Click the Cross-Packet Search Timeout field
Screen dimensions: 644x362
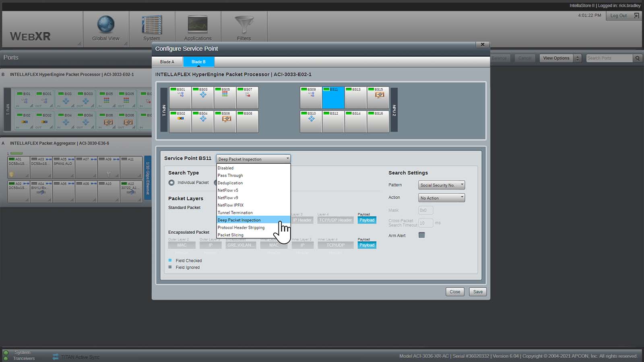pyautogui.click(x=425, y=223)
